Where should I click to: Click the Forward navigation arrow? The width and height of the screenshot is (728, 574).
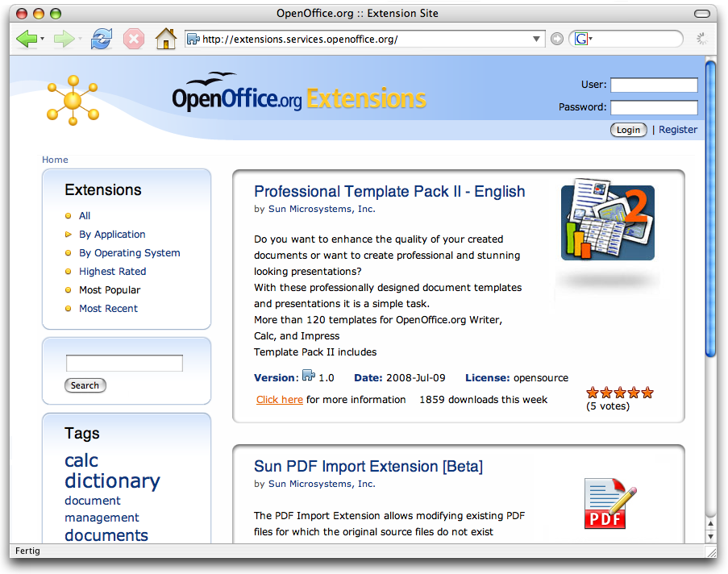pyautogui.click(x=64, y=39)
